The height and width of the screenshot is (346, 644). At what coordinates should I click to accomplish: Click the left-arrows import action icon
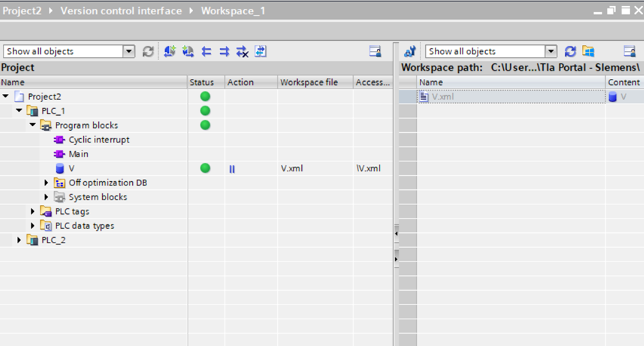pyautogui.click(x=206, y=52)
